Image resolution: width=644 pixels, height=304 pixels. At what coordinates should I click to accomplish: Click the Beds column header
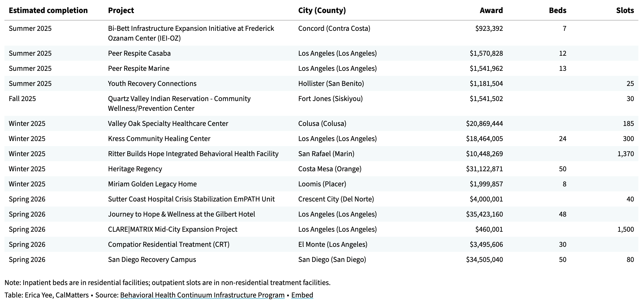pyautogui.click(x=557, y=10)
